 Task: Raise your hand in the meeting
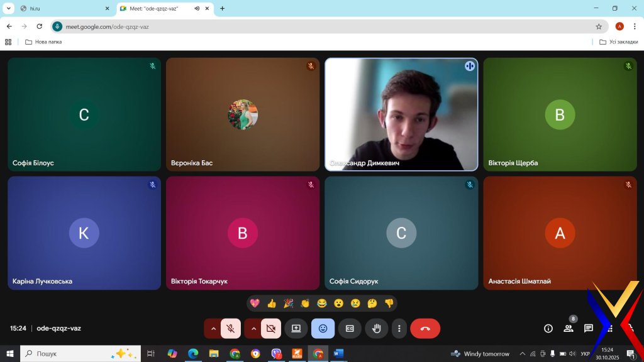[x=376, y=328]
